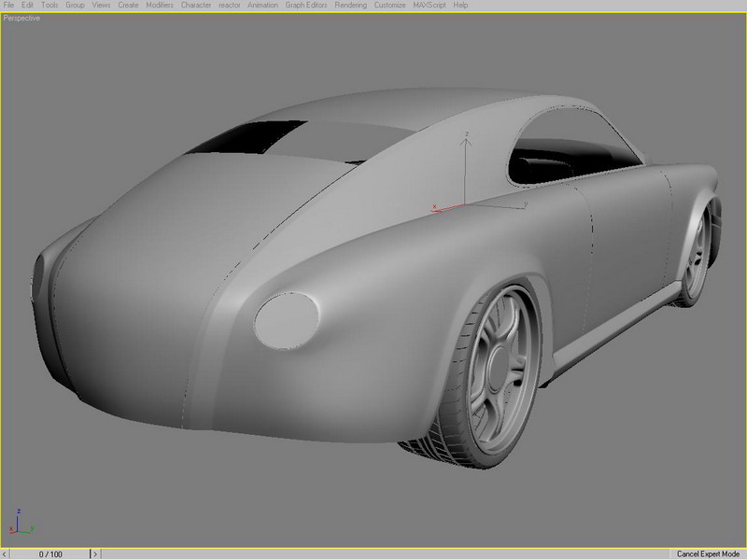Open the Modifiers menu
This screenshot has width=747, height=560.
tap(160, 5)
